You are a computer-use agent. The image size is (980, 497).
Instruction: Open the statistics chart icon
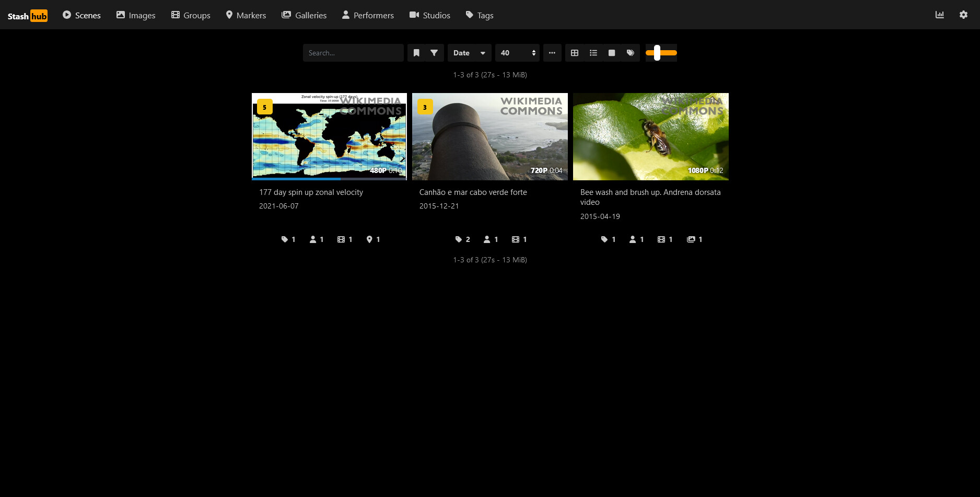pos(940,15)
